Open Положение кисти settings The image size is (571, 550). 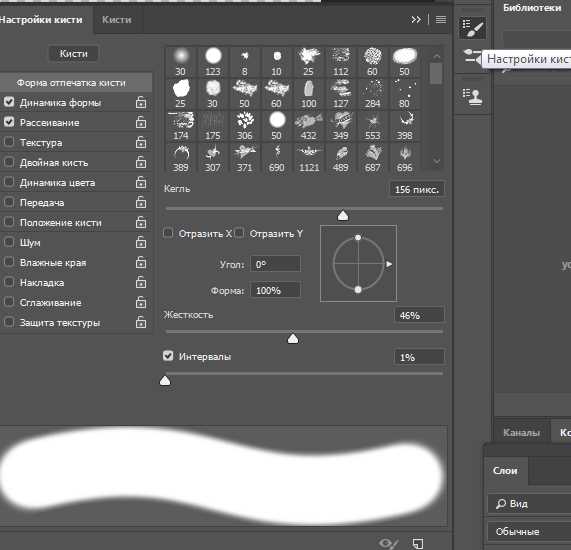(60, 223)
